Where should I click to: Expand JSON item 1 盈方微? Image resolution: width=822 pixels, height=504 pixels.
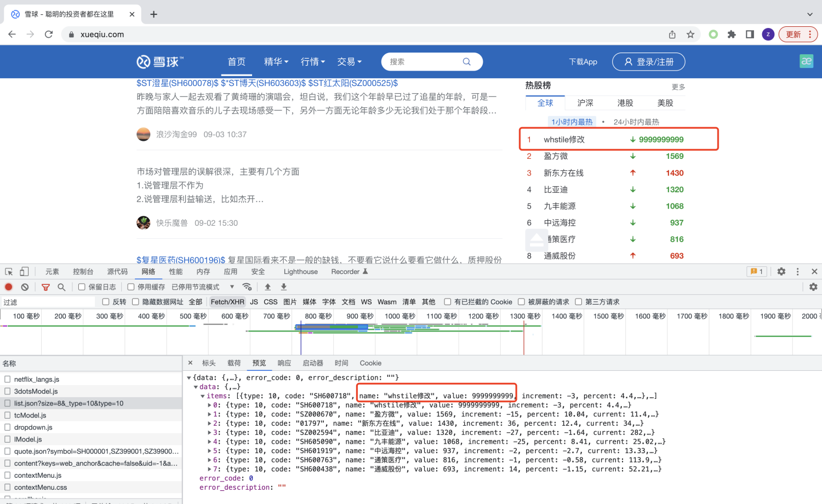(209, 415)
